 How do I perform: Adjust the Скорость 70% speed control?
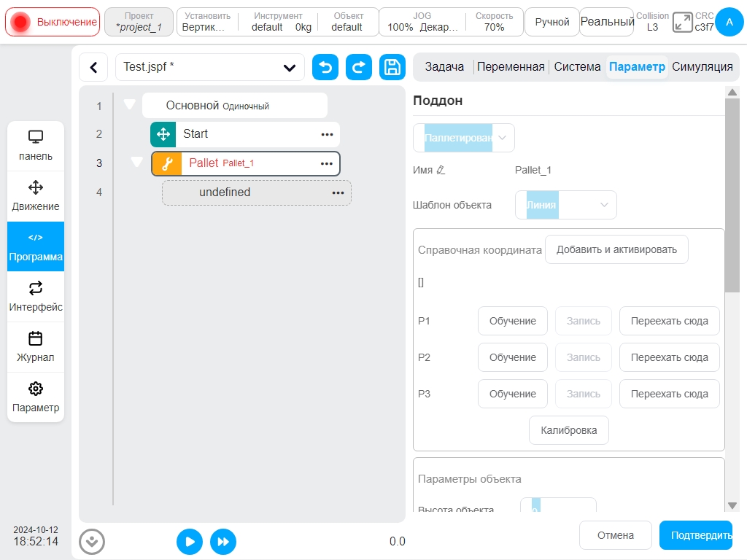coord(494,22)
